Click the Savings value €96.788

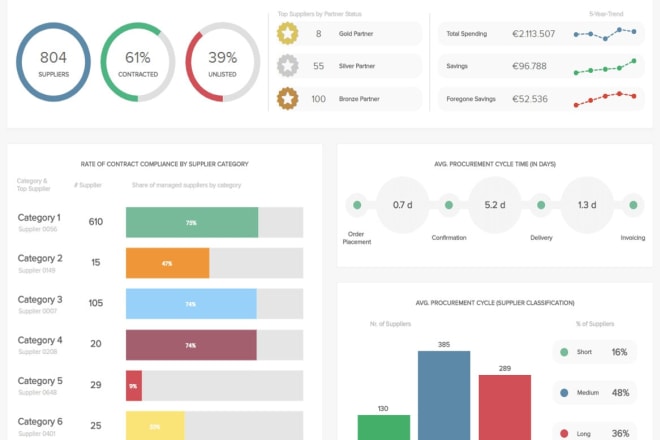point(529,66)
